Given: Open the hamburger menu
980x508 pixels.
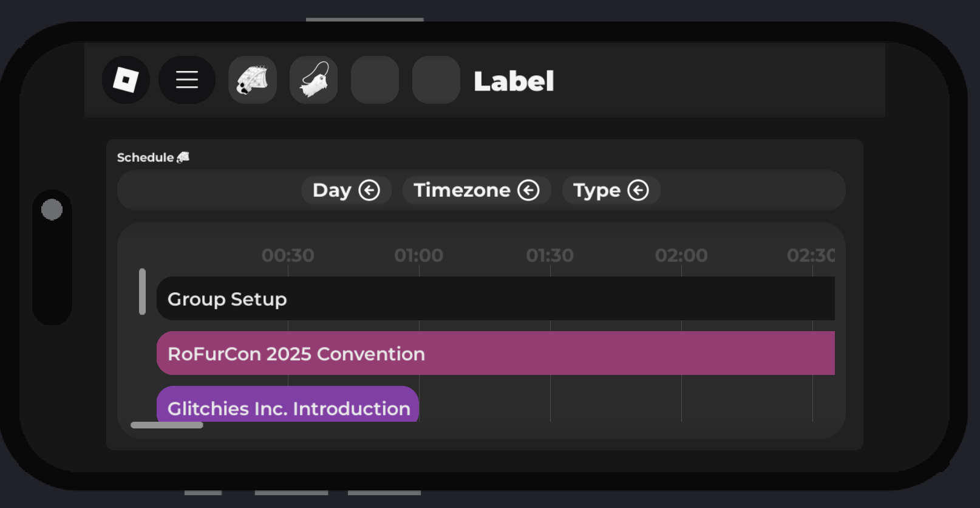Looking at the screenshot, I should [x=187, y=80].
